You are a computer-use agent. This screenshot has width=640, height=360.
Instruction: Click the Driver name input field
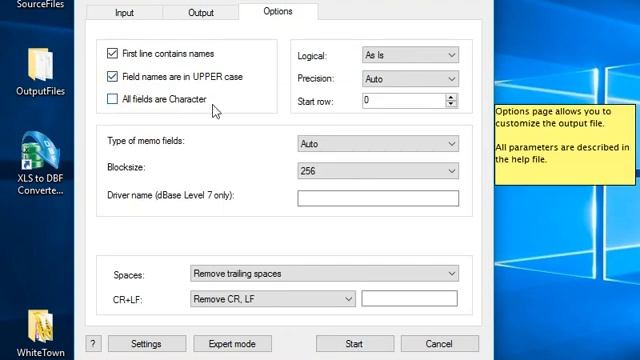pyautogui.click(x=378, y=198)
